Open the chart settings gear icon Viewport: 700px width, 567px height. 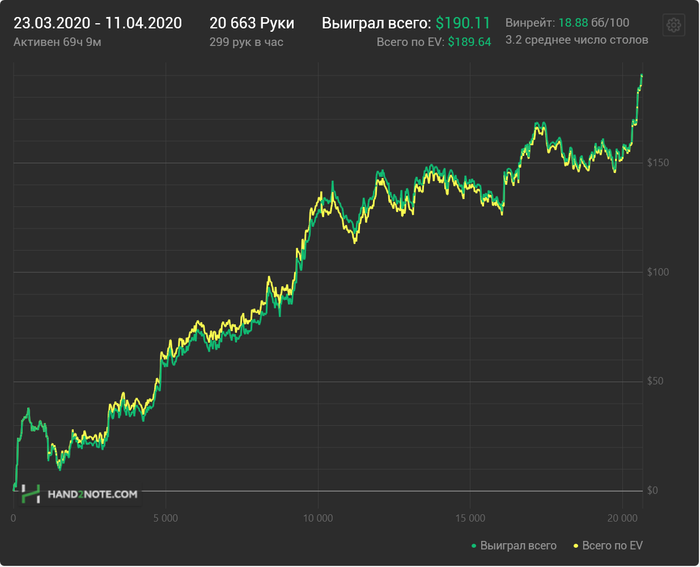tap(673, 25)
